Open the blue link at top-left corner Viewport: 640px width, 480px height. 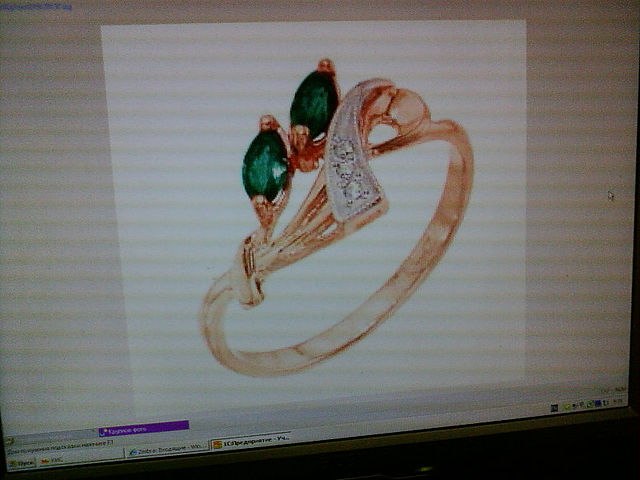tap(36, 7)
